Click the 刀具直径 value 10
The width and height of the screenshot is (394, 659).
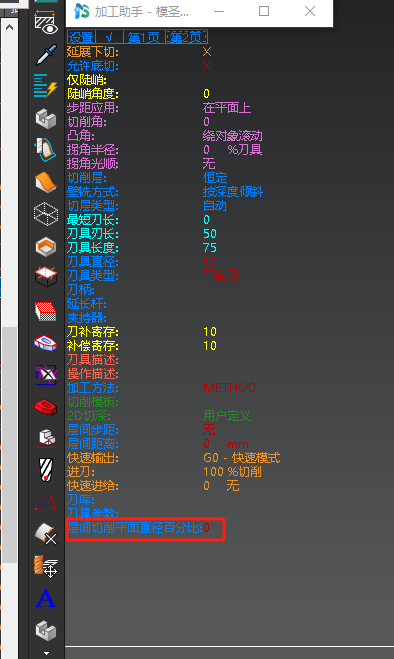pos(210,262)
